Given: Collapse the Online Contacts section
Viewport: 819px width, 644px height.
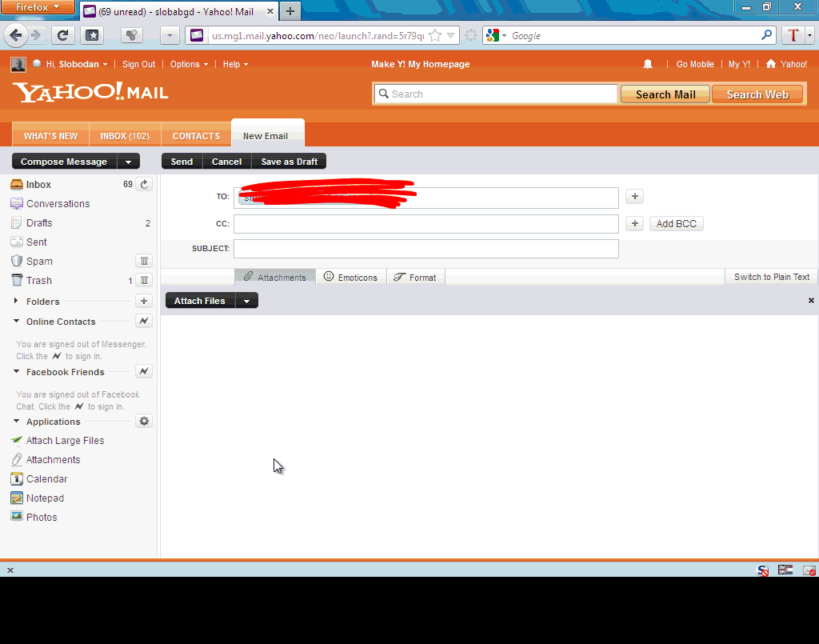Looking at the screenshot, I should (16, 321).
